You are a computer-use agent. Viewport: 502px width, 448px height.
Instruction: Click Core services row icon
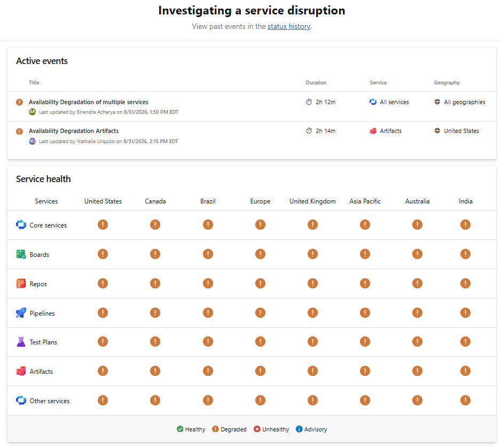click(x=21, y=225)
